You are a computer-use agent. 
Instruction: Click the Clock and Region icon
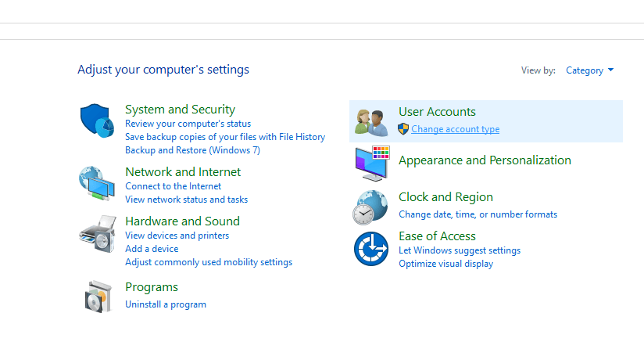(371, 207)
